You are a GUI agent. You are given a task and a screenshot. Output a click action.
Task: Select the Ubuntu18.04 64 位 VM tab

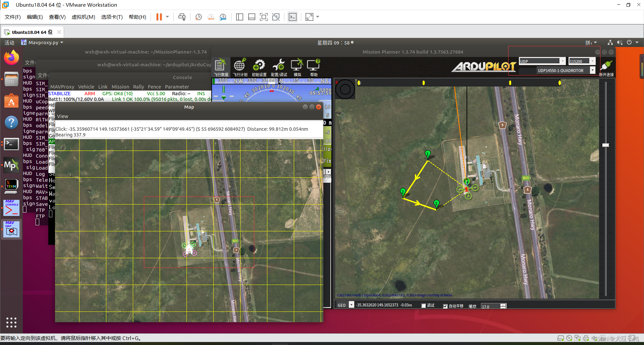pos(32,32)
